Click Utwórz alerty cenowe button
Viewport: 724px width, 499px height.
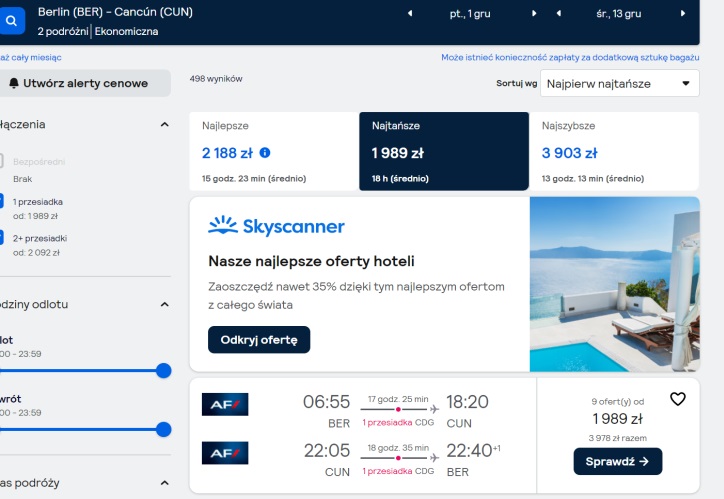(x=84, y=83)
